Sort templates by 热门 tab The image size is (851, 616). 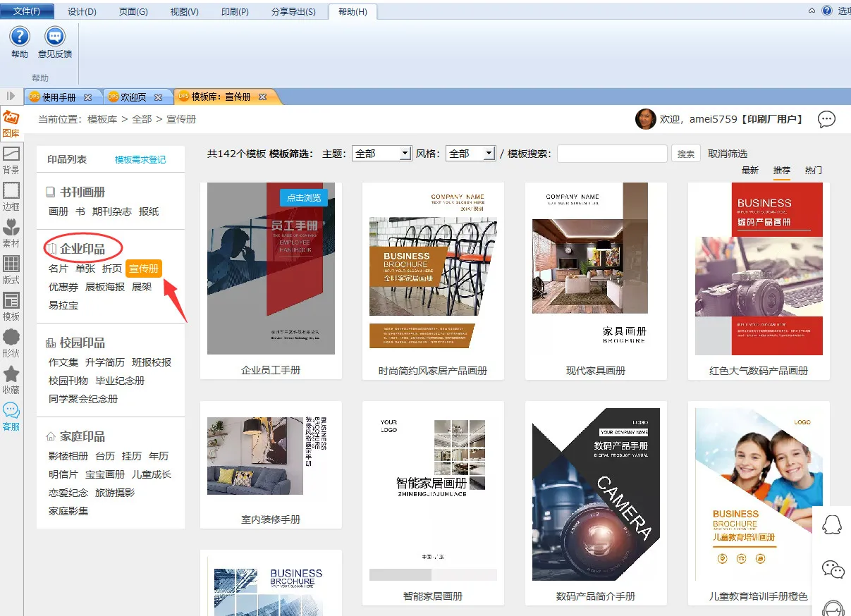pyautogui.click(x=813, y=171)
